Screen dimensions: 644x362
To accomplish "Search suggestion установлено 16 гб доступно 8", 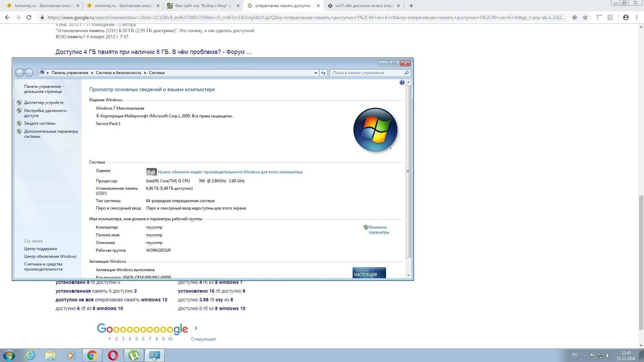I will (212, 291).
